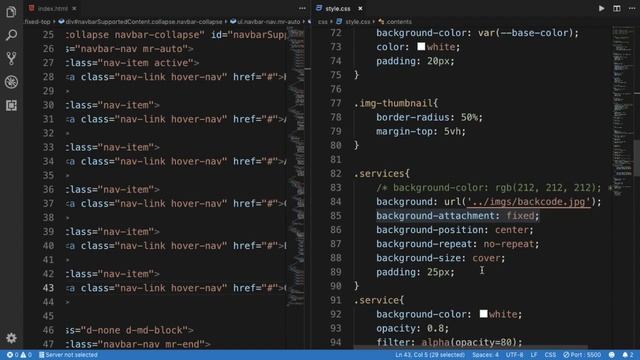Screen dimensions: 640x360
Task: Click the right editor vertical scrollbar
Action: (x=637, y=158)
